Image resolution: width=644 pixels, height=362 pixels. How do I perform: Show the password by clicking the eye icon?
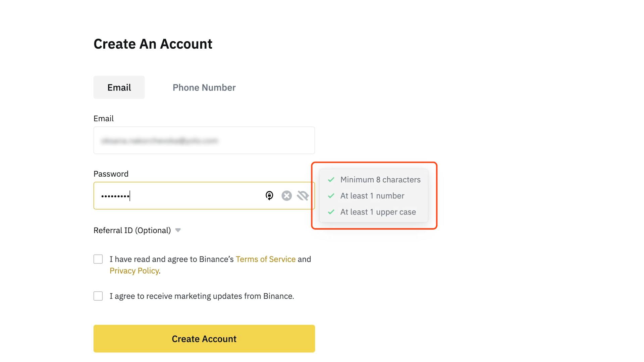pyautogui.click(x=303, y=195)
